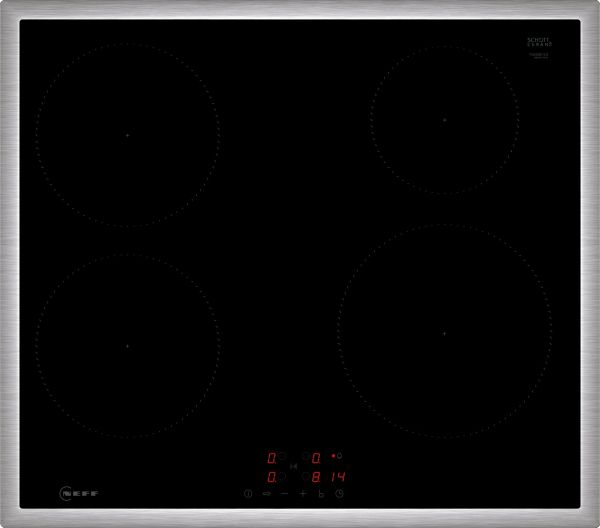Click the center icon between zone selectors
This screenshot has width=600, height=528.
point(294,467)
